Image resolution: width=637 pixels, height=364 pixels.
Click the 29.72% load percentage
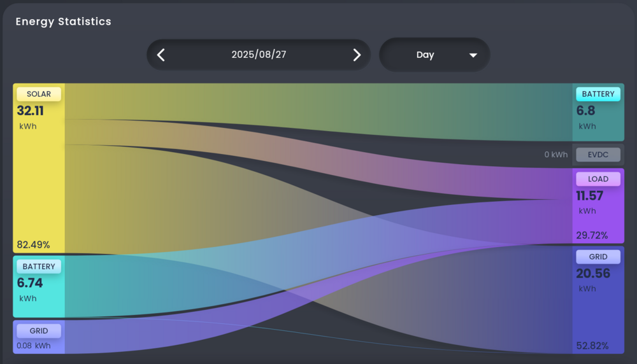pos(592,235)
